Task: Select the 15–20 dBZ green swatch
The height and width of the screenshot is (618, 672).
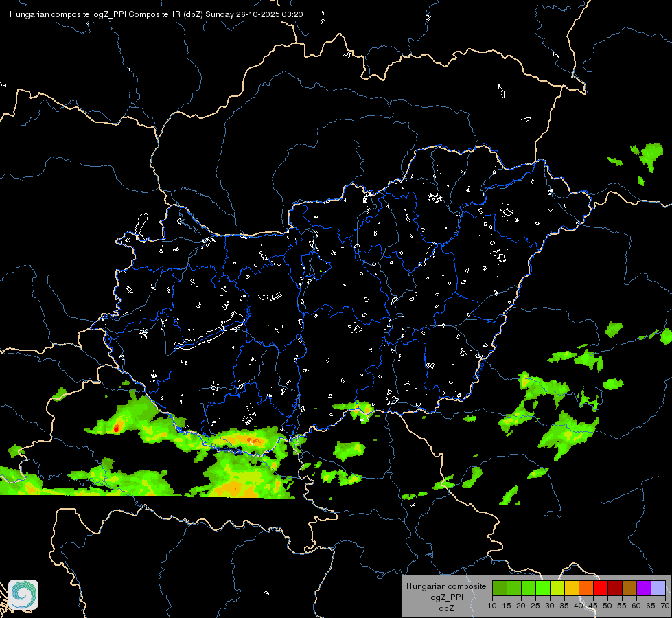Action: (x=514, y=588)
